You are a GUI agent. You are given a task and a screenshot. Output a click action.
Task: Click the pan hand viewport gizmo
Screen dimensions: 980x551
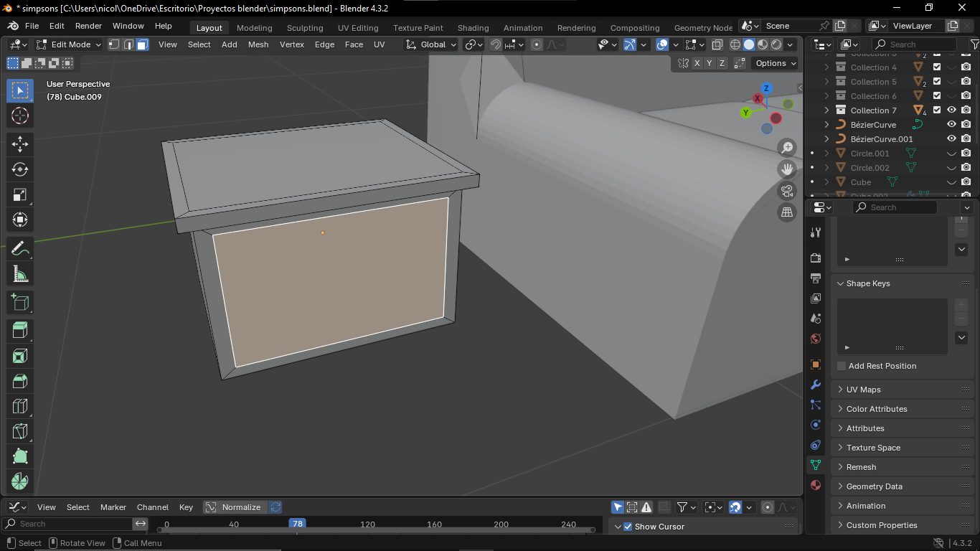[788, 169]
